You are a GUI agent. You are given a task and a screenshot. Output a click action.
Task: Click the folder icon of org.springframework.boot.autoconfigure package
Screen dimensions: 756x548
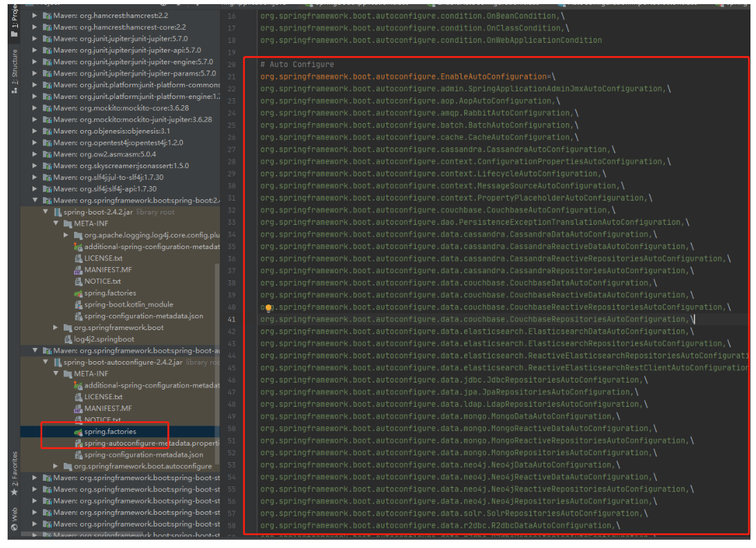[x=68, y=466]
